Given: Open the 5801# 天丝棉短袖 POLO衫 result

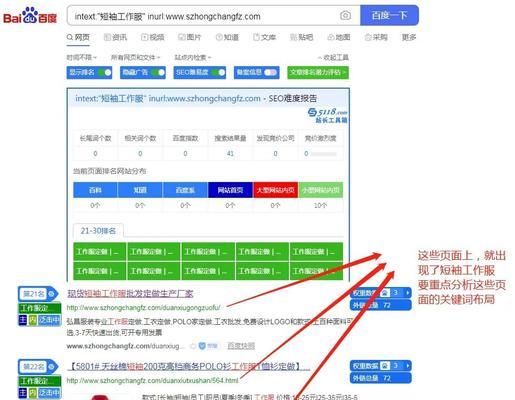Looking at the screenshot, I should (189, 366).
